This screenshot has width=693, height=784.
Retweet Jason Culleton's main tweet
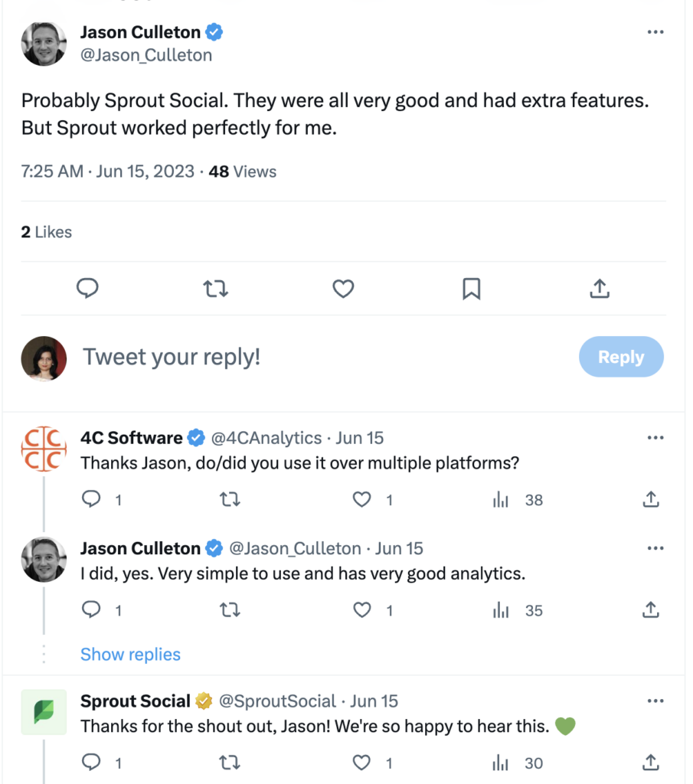pos(215,288)
